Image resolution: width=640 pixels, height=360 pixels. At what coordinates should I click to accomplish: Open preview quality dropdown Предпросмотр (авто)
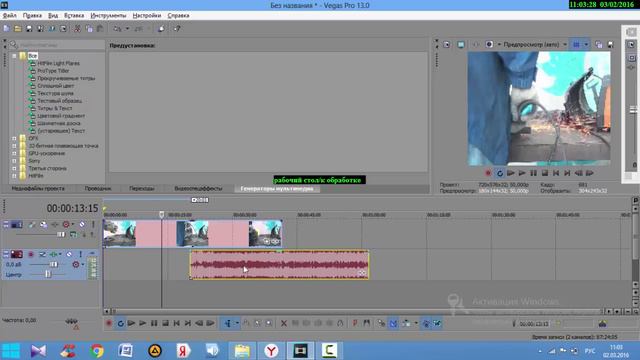[535, 44]
